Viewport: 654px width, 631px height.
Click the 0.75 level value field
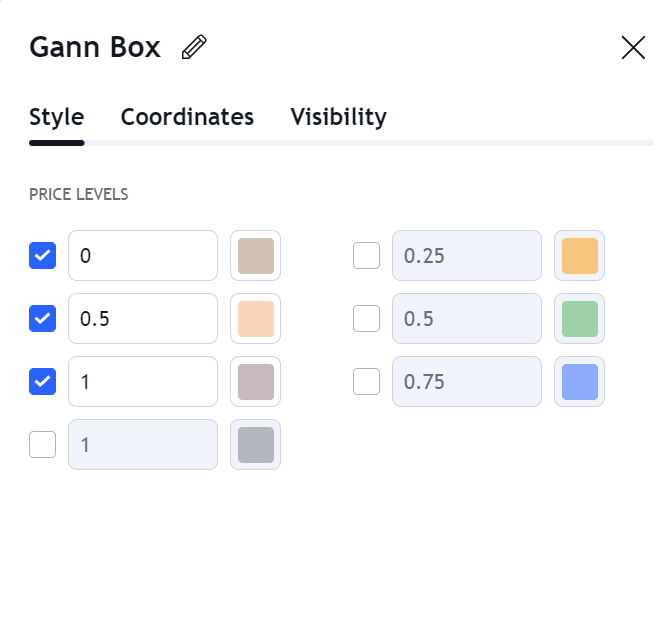coord(467,381)
